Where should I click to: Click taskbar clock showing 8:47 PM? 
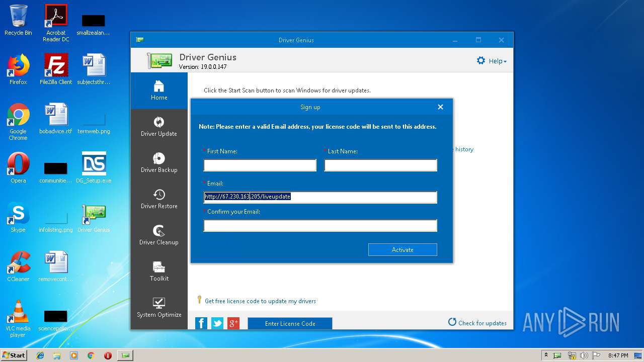coord(618,355)
